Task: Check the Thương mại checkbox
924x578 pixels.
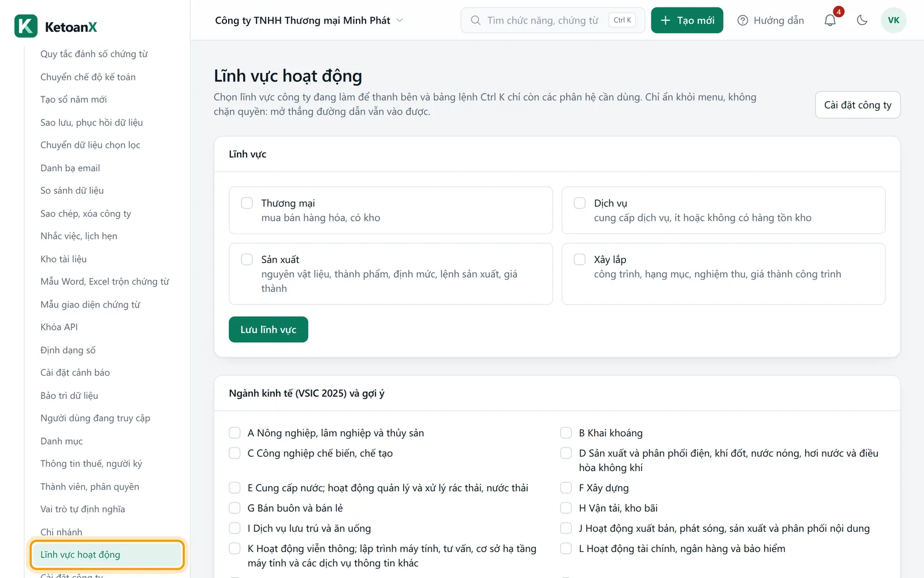Action: click(247, 203)
